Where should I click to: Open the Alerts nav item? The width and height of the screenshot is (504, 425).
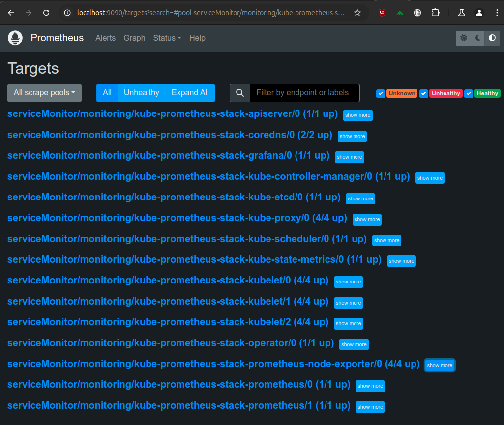105,38
